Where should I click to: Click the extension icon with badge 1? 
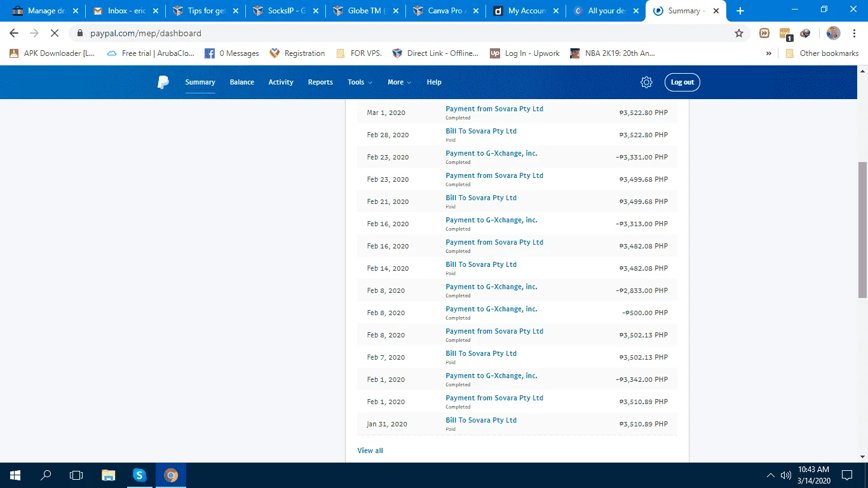(x=785, y=34)
